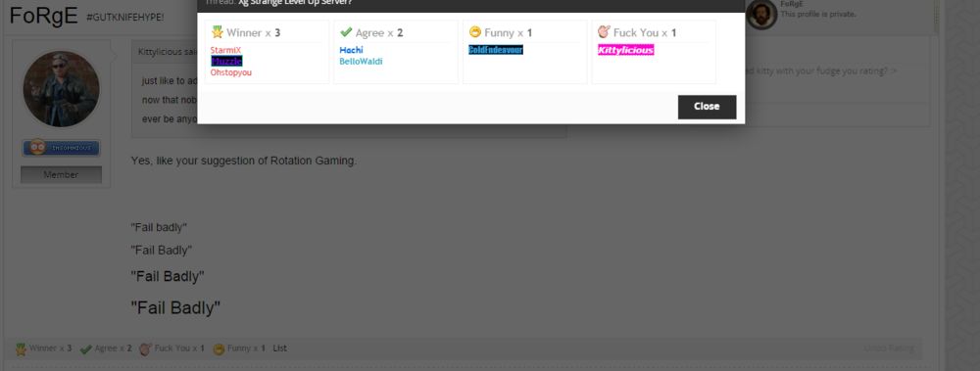980x371 pixels.
Task: Click the Insomnious badge under the avatar
Action: [61, 148]
